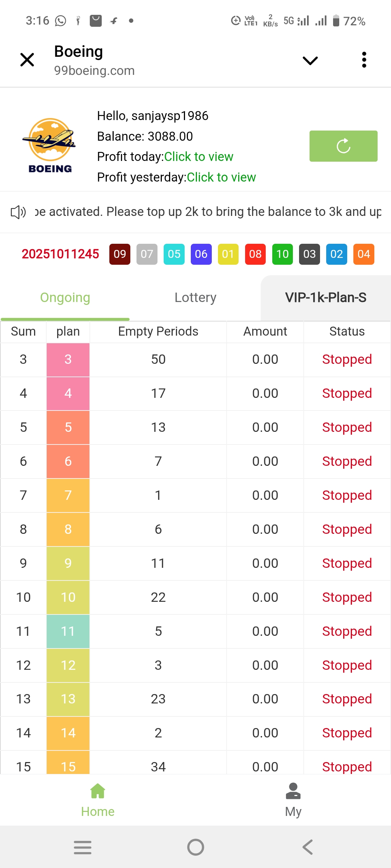Screen dimensions: 391x868
Task: Open the My profile icon
Action: tap(293, 791)
